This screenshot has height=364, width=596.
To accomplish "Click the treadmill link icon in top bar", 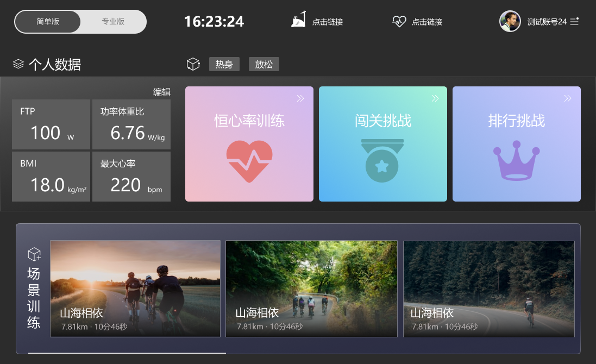I will 298,21.
